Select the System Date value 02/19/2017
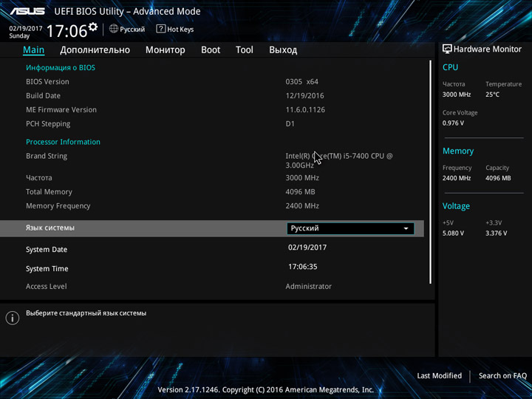Viewport: 532px width, 399px height. pos(307,248)
